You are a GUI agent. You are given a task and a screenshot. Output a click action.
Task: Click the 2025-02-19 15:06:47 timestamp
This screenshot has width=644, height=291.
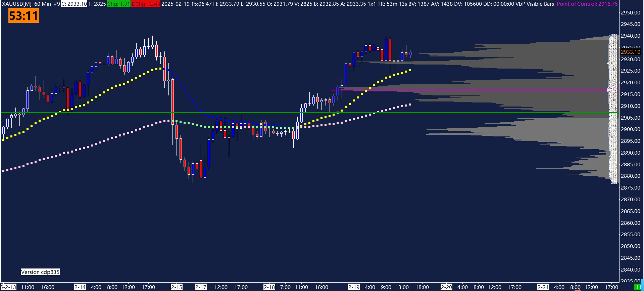point(187,4)
